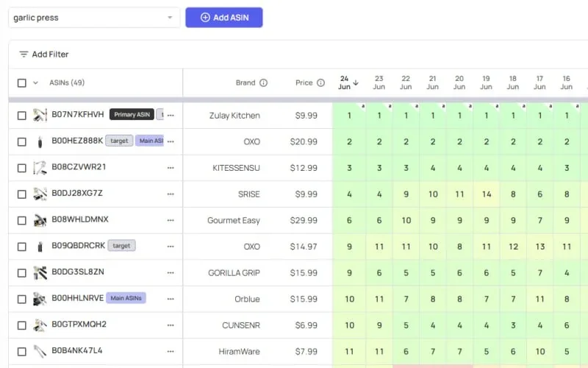The height and width of the screenshot is (368, 588).
Task: Open ASIN link B0GTPXMQH2
Action: pyautogui.click(x=79, y=324)
